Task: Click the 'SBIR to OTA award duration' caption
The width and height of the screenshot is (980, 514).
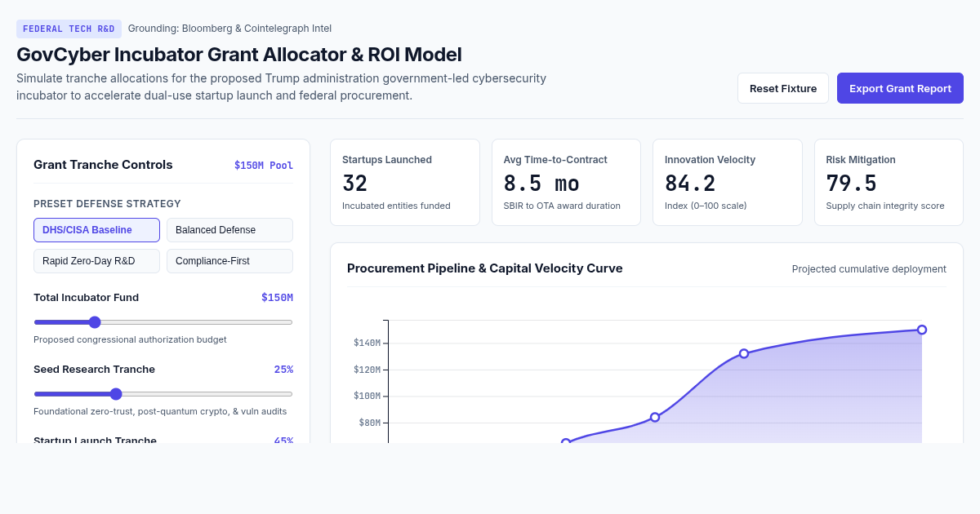Action: point(562,206)
